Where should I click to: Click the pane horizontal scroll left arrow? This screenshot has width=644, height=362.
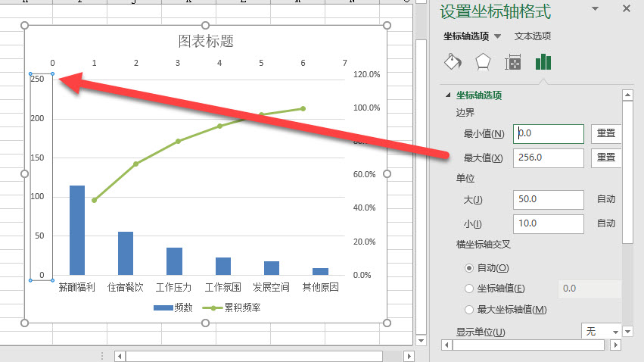[446, 345]
